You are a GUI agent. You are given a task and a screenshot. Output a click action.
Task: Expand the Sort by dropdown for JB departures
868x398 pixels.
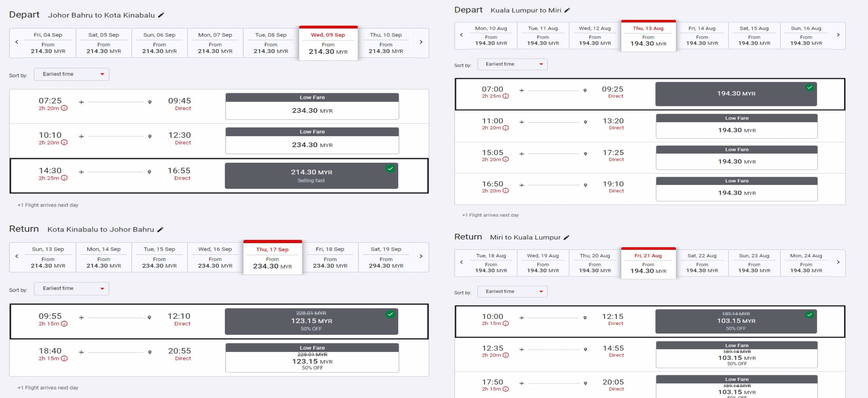tap(71, 74)
